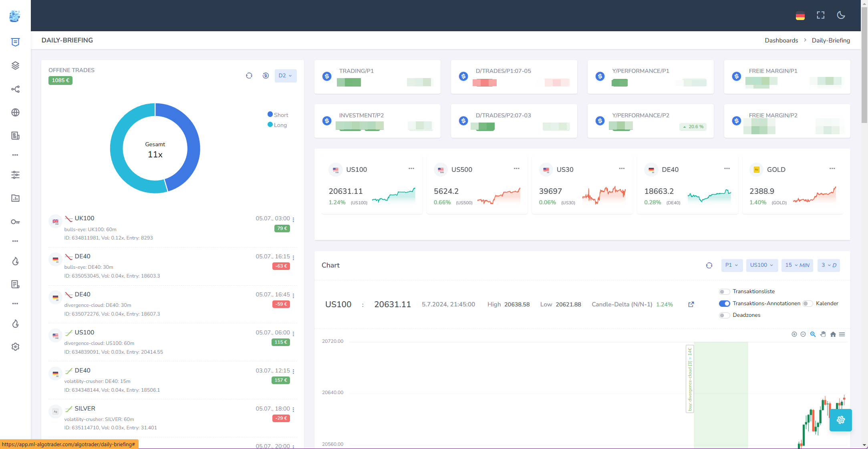Open the newspaper sidebar icon

(x=15, y=136)
